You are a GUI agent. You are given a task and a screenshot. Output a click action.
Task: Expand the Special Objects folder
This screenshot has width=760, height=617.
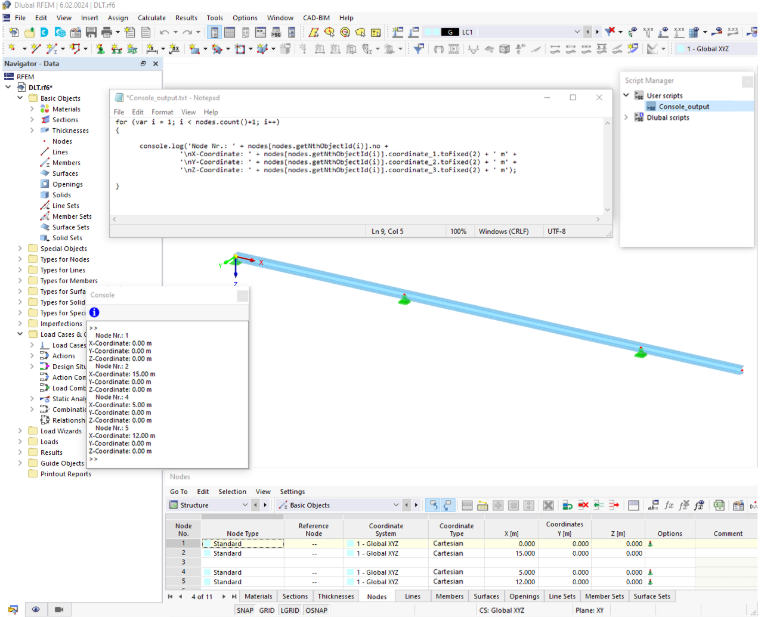click(20, 248)
